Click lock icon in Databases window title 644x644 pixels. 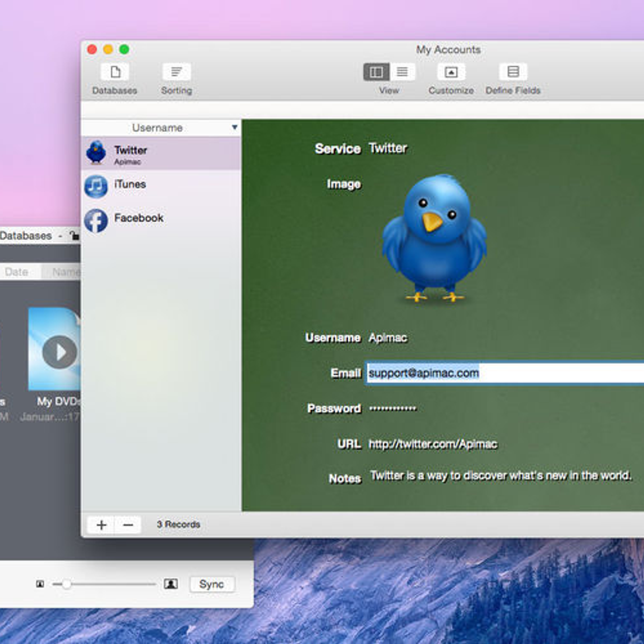(x=74, y=235)
